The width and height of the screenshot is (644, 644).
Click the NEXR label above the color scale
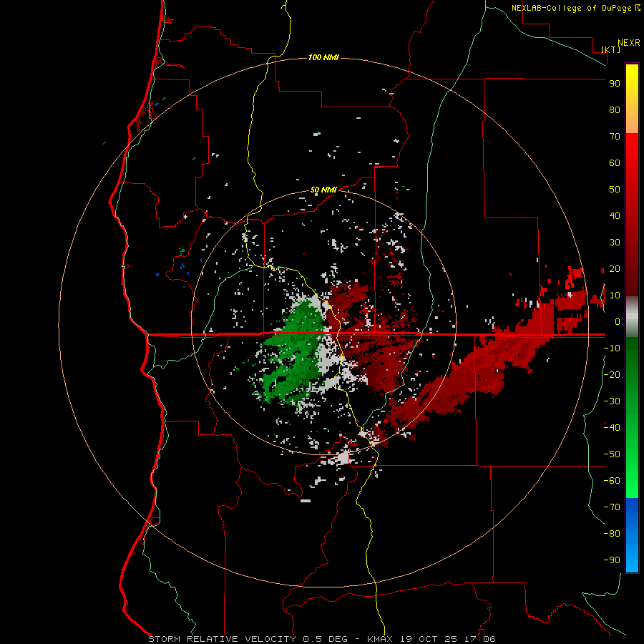(x=629, y=42)
